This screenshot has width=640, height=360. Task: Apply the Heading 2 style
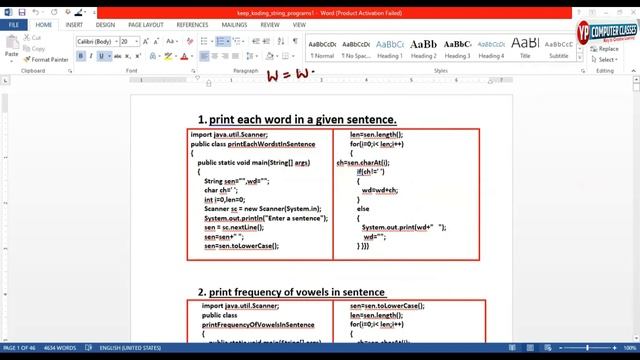click(423, 49)
